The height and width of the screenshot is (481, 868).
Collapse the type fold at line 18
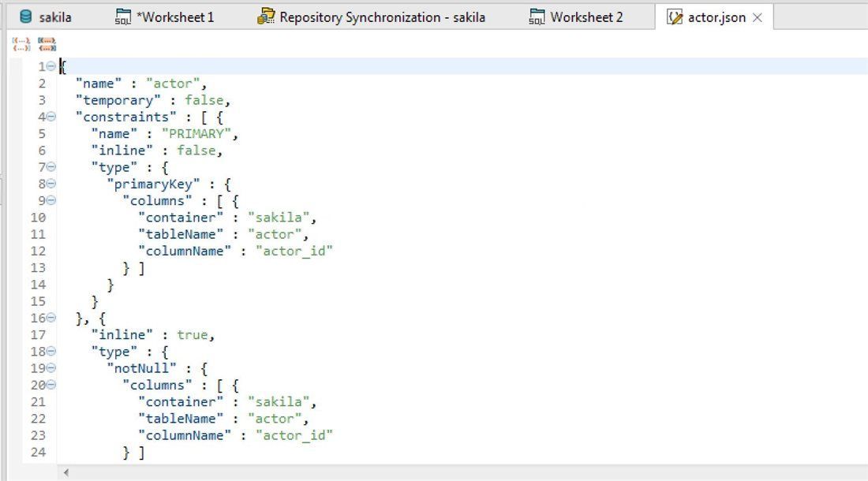point(51,351)
